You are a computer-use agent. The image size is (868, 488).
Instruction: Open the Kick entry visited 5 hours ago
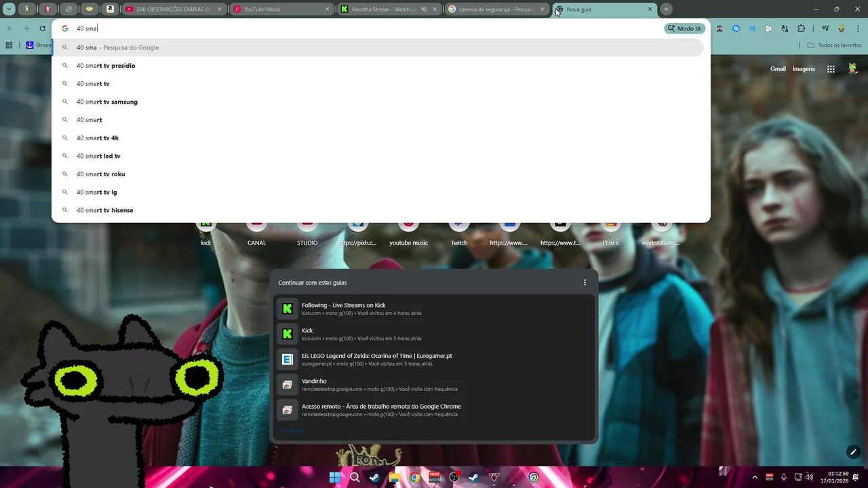coord(434,334)
